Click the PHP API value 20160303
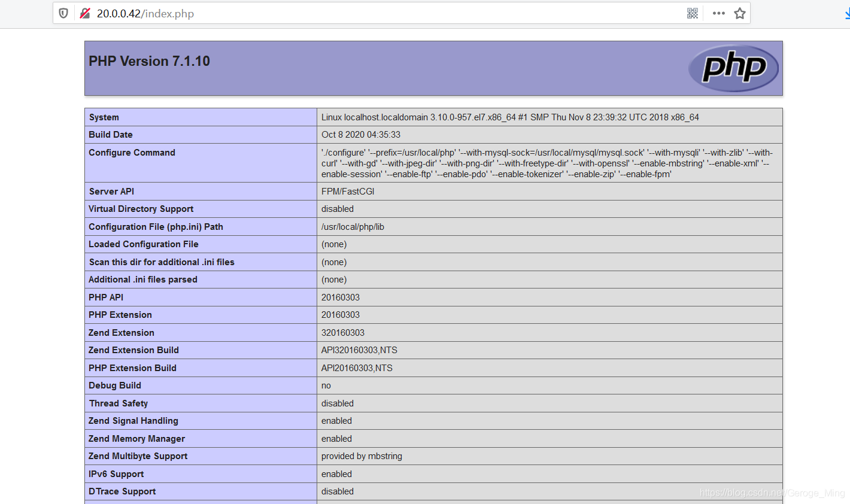Image resolution: width=850 pixels, height=504 pixels. click(341, 297)
